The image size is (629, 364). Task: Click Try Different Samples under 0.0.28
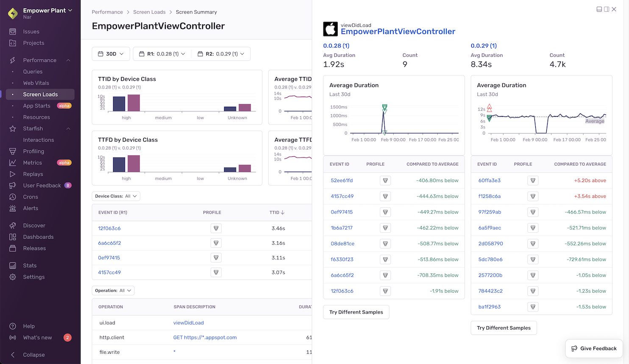point(356,312)
